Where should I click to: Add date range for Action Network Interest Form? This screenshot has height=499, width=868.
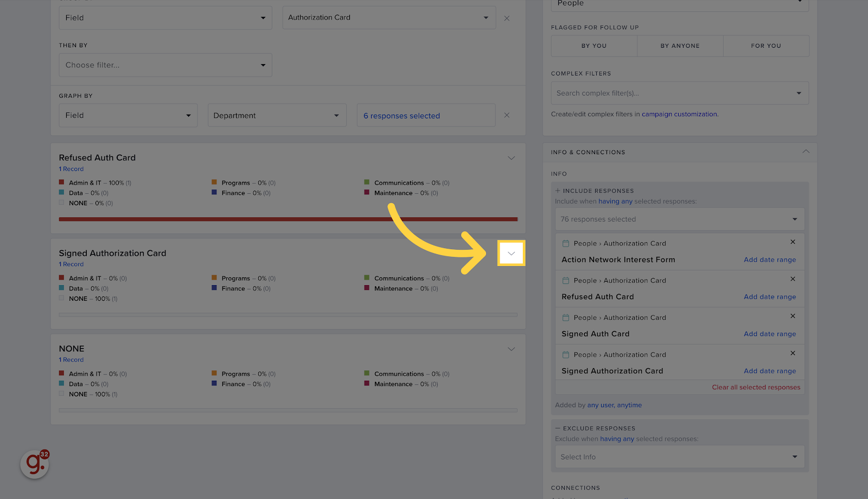[770, 260]
